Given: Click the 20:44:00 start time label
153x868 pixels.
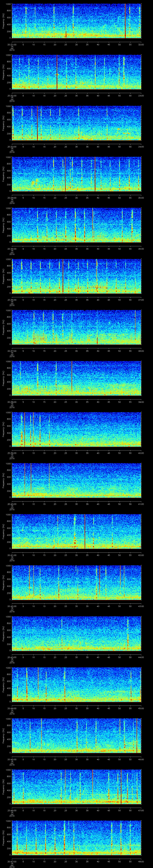Looking at the screenshot, I should [12, 708].
